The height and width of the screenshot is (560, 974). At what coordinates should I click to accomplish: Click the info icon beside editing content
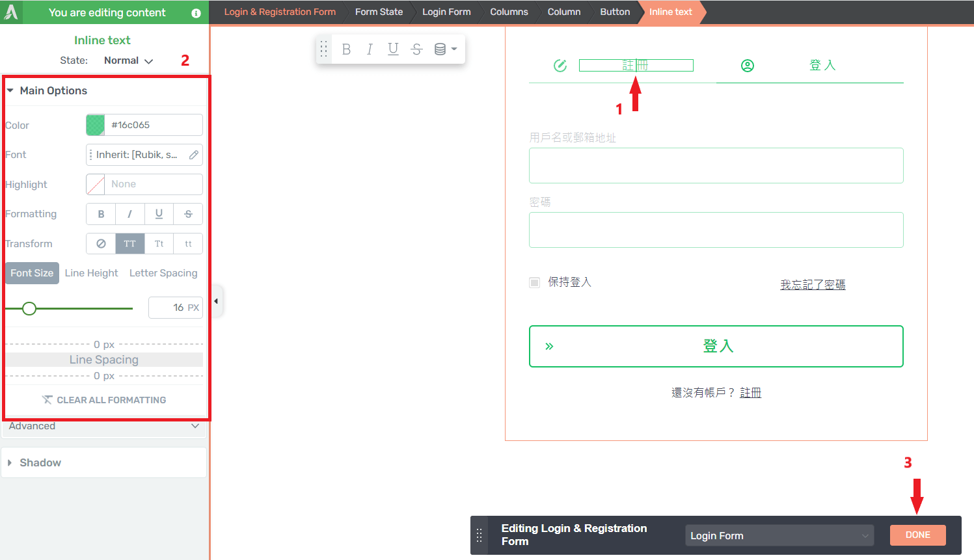click(x=196, y=13)
